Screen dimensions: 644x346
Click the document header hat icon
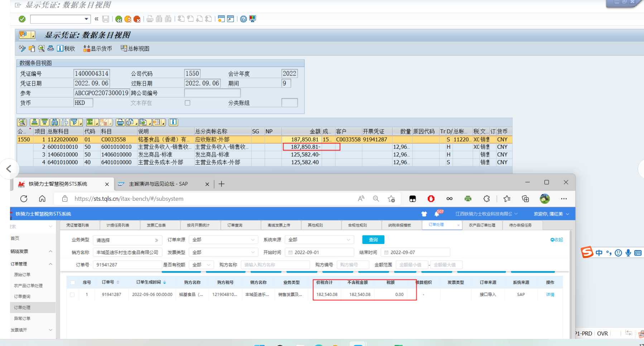pyautogui.click(x=51, y=48)
